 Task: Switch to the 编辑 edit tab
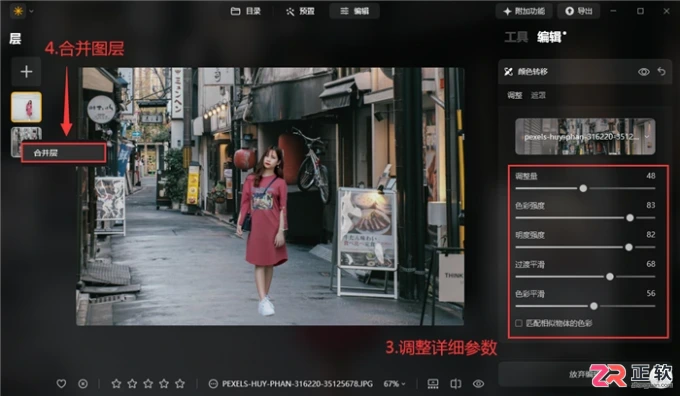pyautogui.click(x=354, y=11)
